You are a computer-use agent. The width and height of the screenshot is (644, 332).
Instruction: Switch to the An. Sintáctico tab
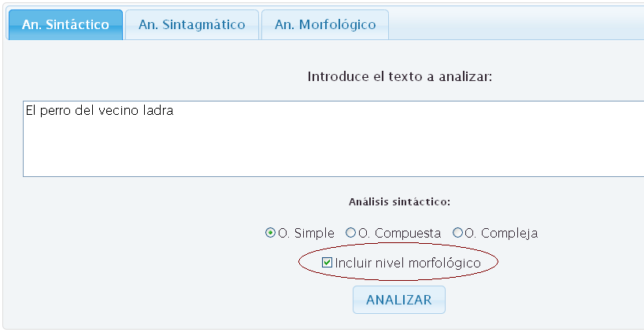pos(65,25)
